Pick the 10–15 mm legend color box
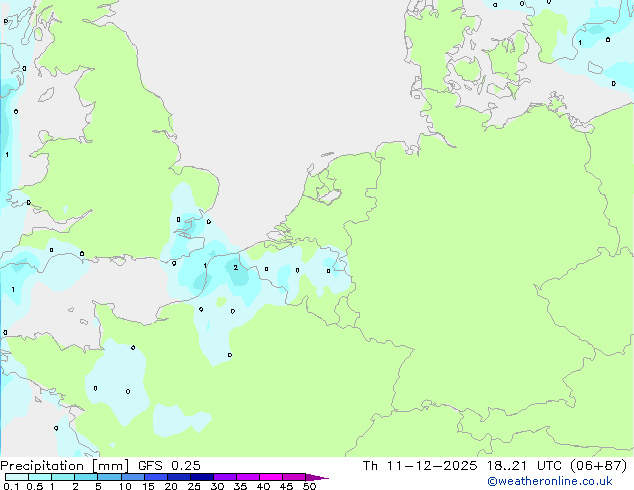This screenshot has width=634, height=490. point(132,477)
